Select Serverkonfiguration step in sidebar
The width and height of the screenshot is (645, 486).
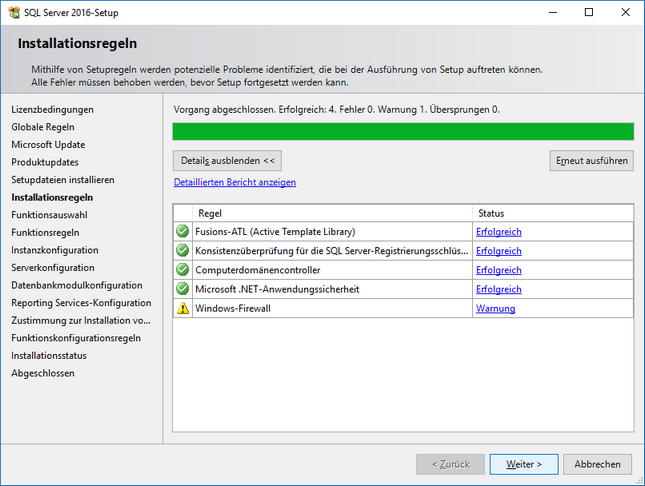53,267
